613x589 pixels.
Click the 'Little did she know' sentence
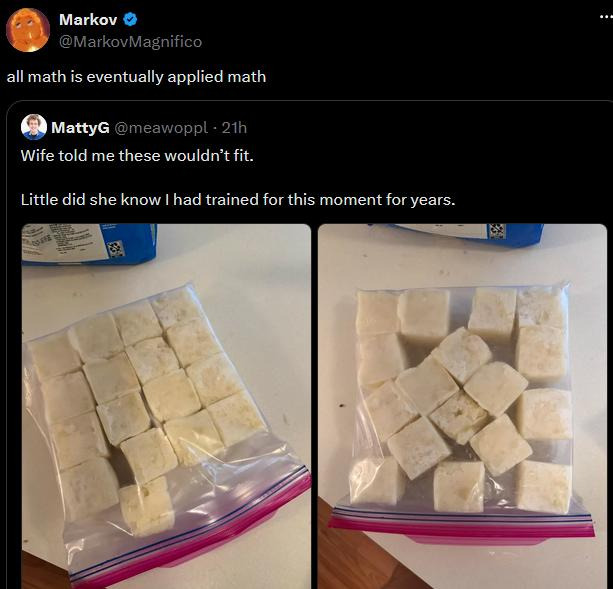pyautogui.click(x=238, y=200)
